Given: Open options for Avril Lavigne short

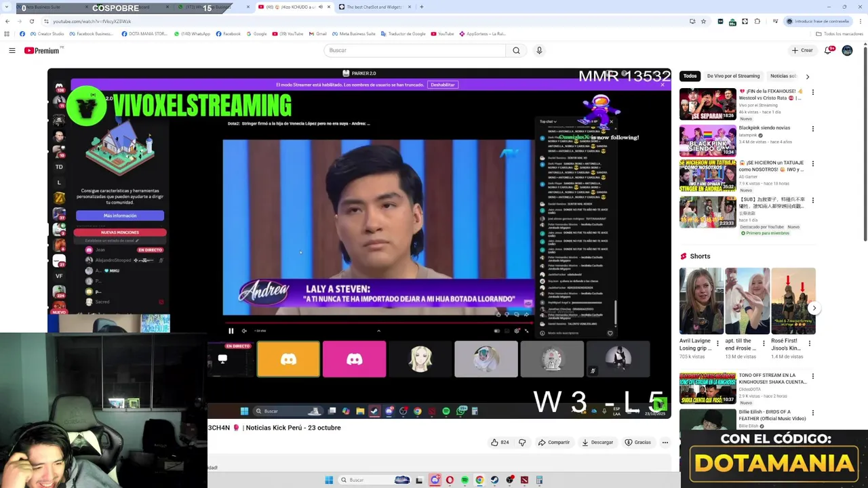Looking at the screenshot, I should (718, 344).
